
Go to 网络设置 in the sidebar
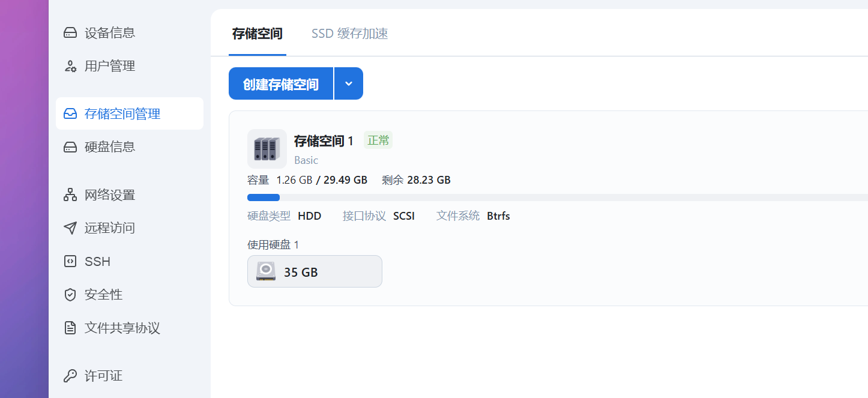pos(109,195)
